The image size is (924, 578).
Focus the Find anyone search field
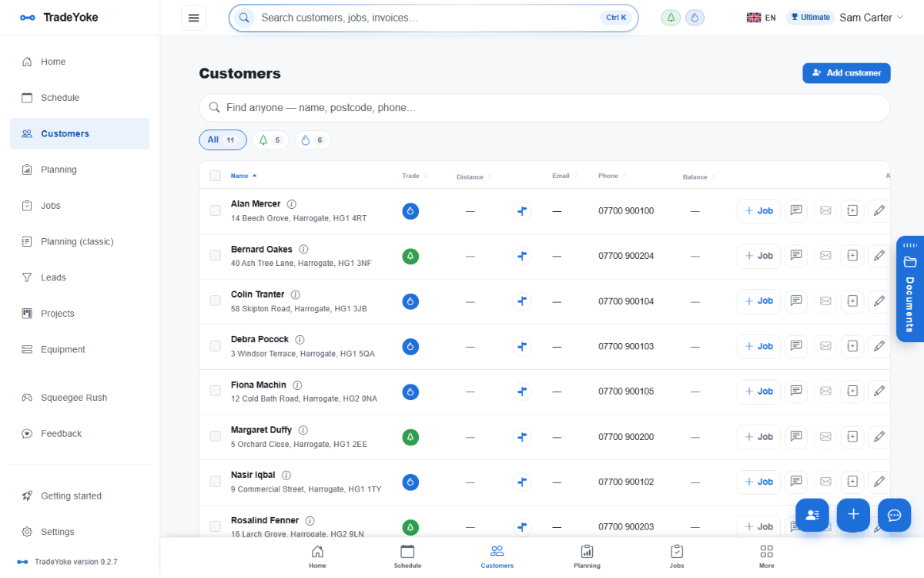[544, 108]
